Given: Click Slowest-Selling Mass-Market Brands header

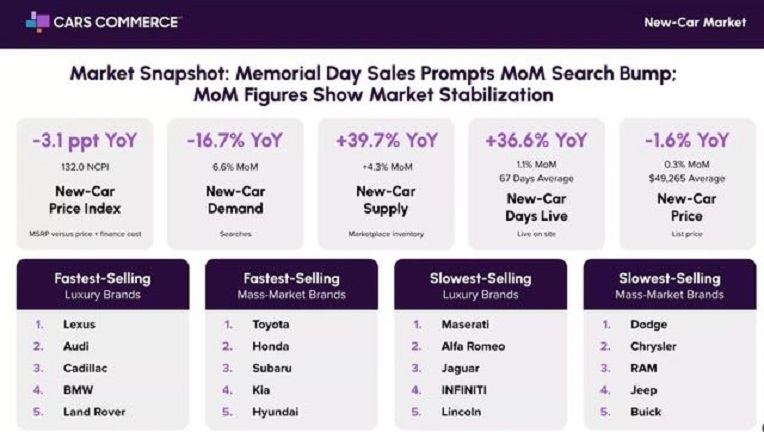Looking at the screenshot, I should [669, 285].
